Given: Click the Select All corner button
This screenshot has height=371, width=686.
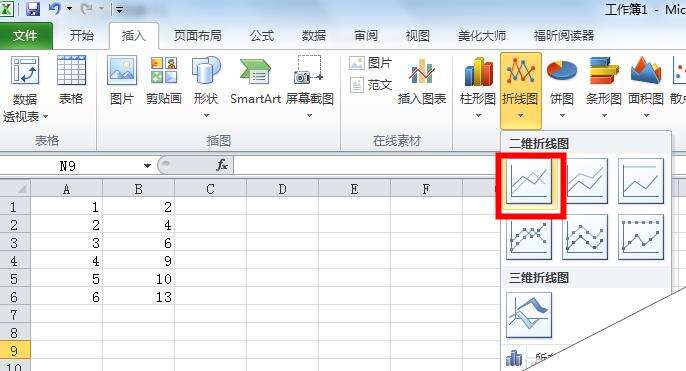Looking at the screenshot, I should 15,189.
